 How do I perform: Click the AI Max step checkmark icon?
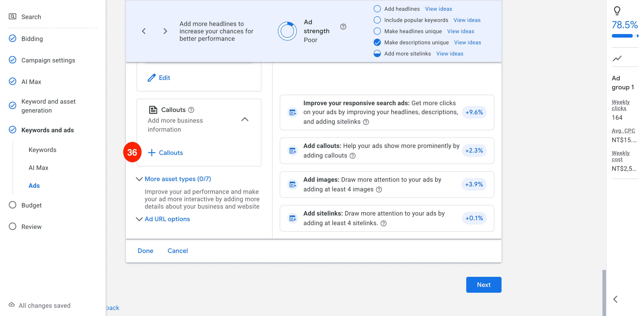pyautogui.click(x=13, y=81)
